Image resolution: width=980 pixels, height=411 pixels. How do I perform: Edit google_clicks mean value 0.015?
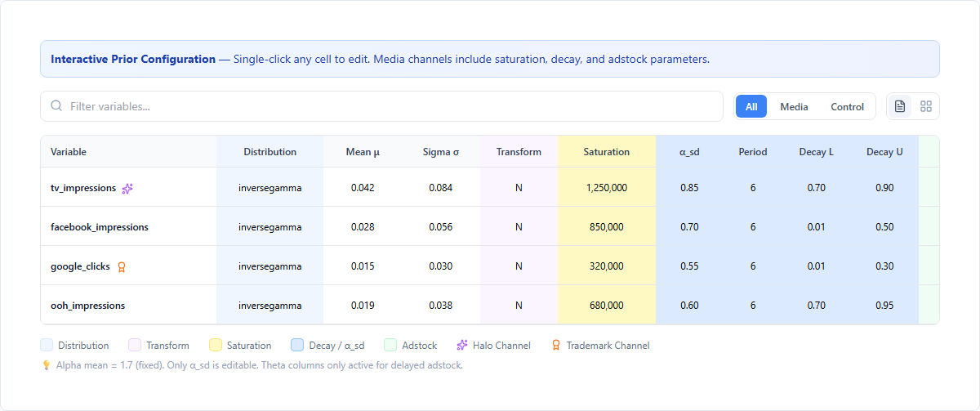[x=363, y=266]
